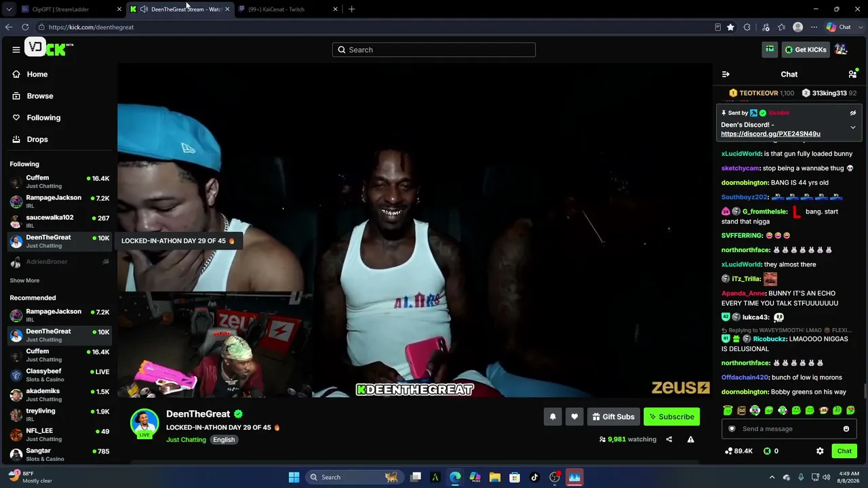This screenshot has height=488, width=868.
Task: Switch to ClipGPT StreamLadder tab
Action: tap(71, 9)
